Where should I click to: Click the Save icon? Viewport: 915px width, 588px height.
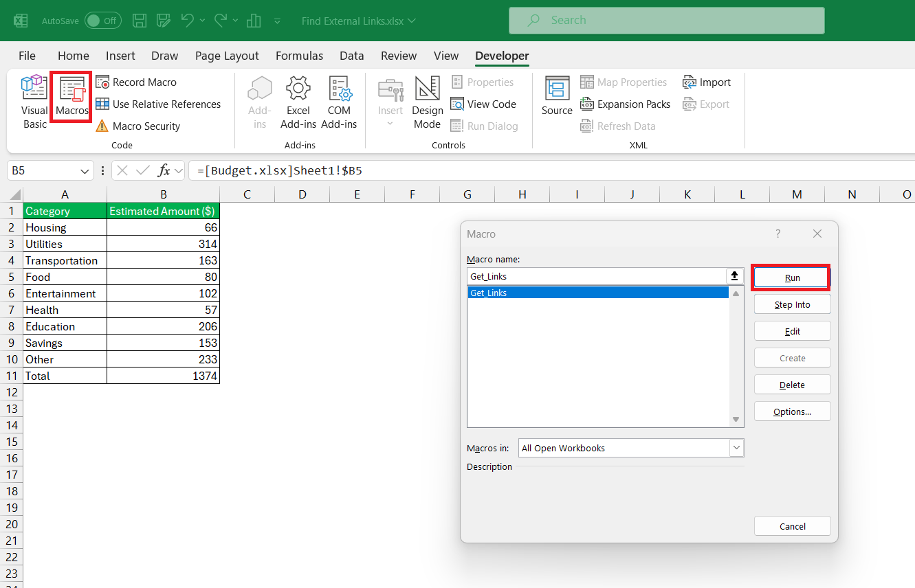point(140,20)
